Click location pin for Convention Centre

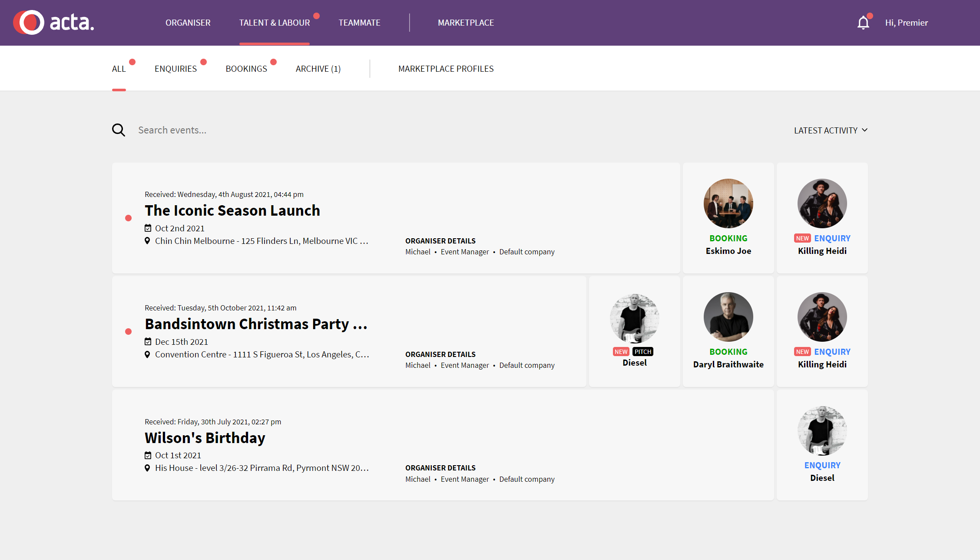tap(147, 354)
